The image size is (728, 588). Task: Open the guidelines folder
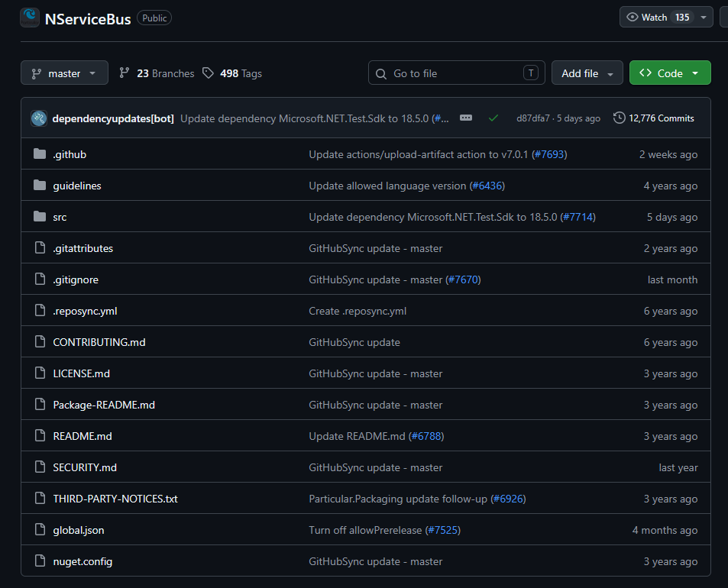pyautogui.click(x=77, y=186)
